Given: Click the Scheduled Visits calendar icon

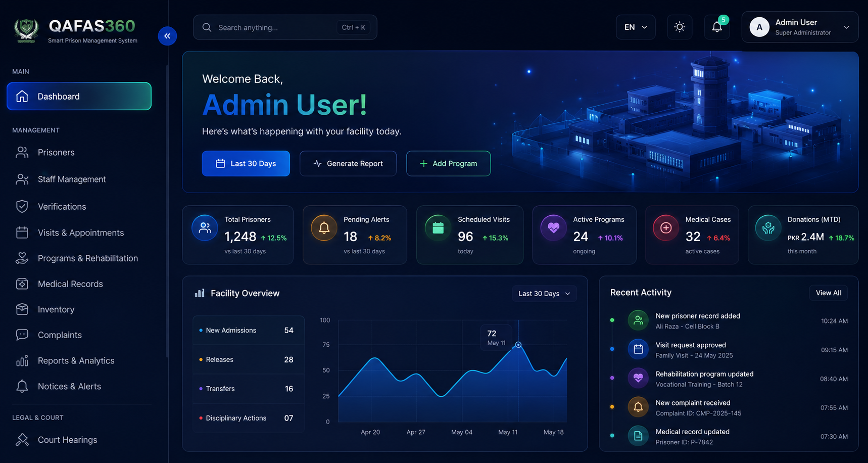Looking at the screenshot, I should [438, 227].
